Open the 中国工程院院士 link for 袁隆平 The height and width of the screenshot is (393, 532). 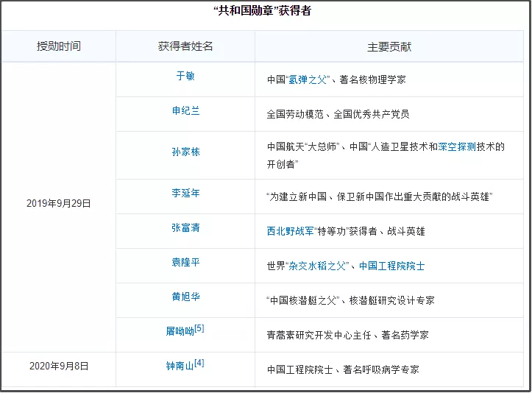click(x=391, y=266)
